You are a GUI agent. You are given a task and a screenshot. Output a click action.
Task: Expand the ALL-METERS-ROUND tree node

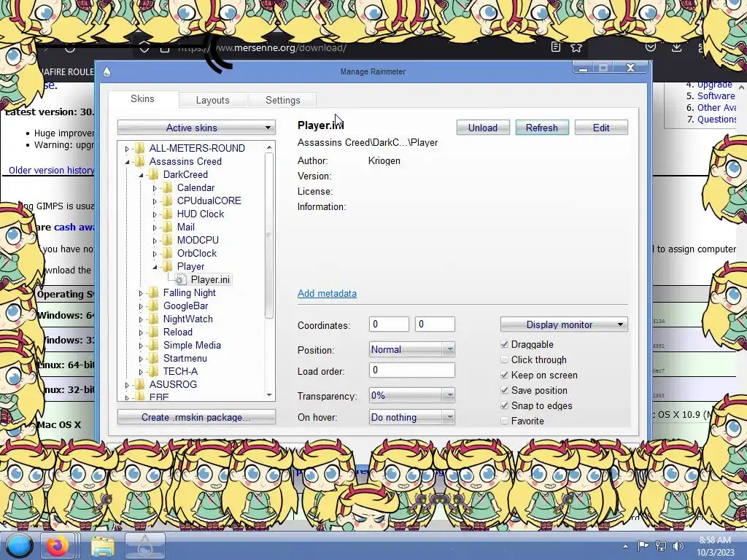(127, 149)
